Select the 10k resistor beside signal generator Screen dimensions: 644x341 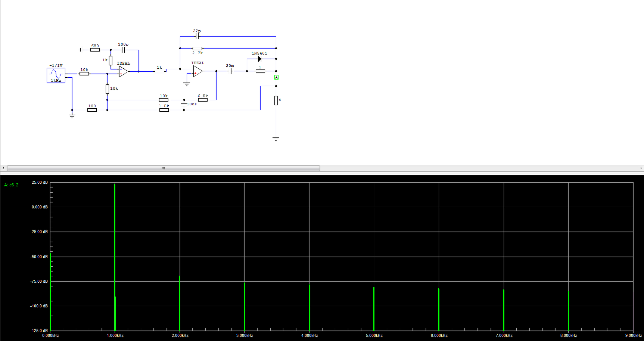(x=84, y=74)
